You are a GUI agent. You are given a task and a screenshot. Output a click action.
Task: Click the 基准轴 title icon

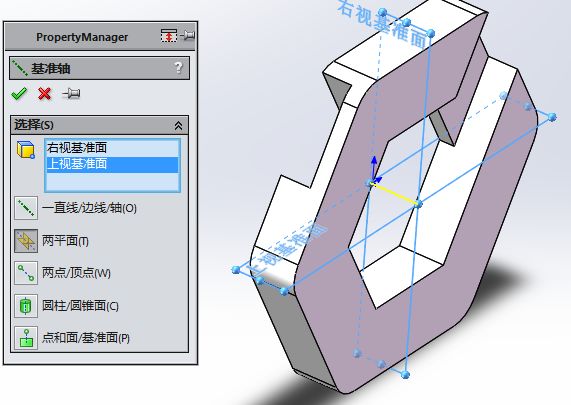click(20, 68)
